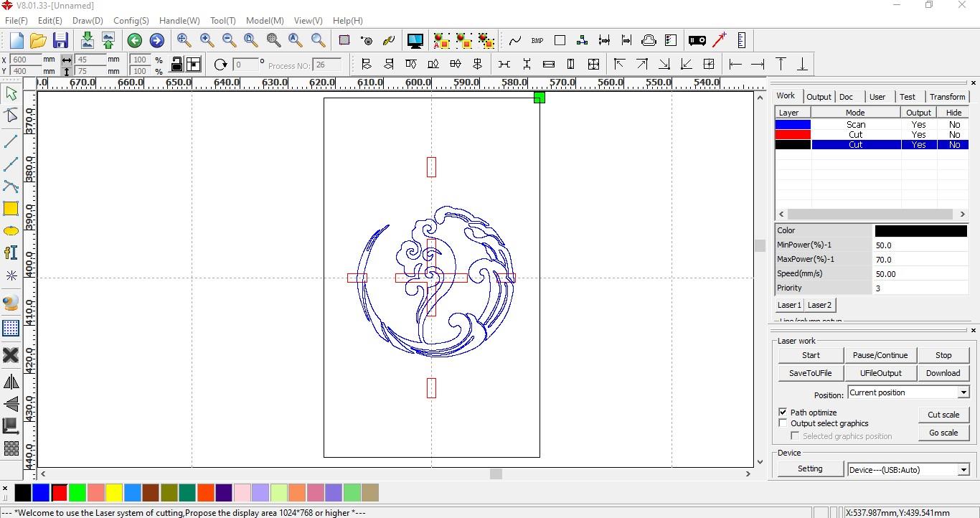Click the Download button
980x518 pixels.
point(943,373)
